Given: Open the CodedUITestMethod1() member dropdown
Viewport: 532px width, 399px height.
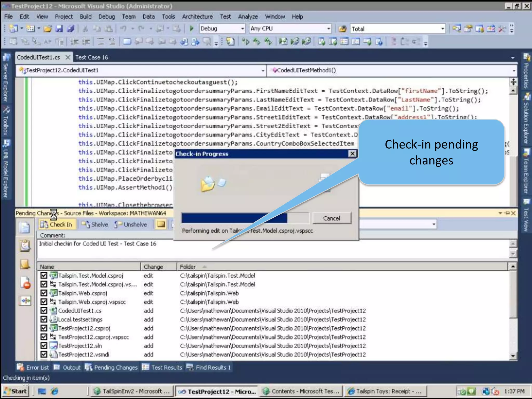Looking at the screenshot, I should [514, 70].
